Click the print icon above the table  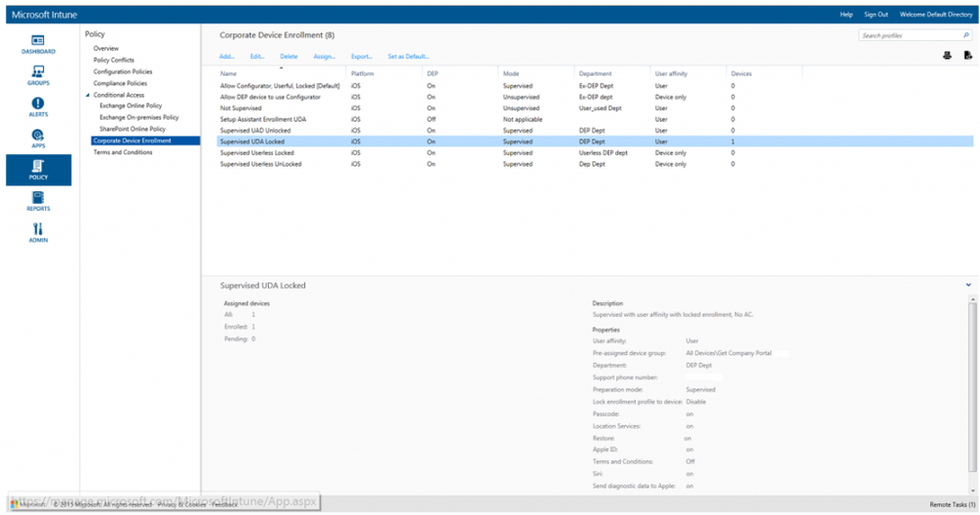[x=947, y=56]
